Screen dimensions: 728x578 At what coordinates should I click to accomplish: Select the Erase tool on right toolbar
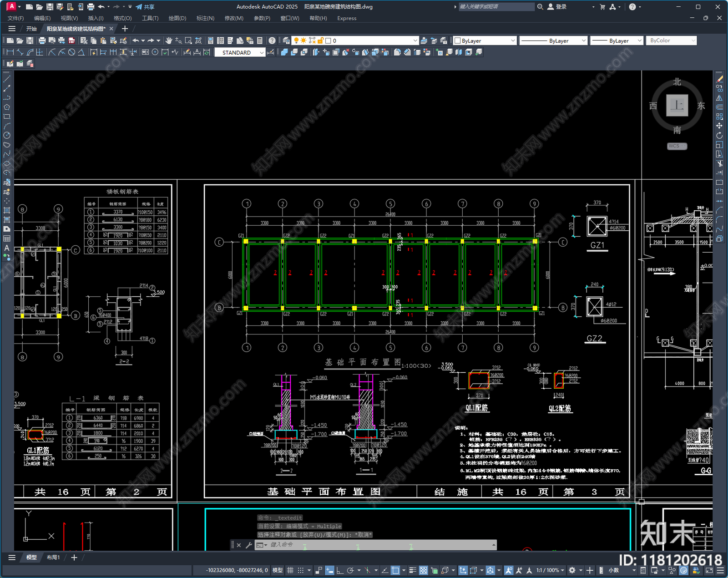[x=719, y=79]
